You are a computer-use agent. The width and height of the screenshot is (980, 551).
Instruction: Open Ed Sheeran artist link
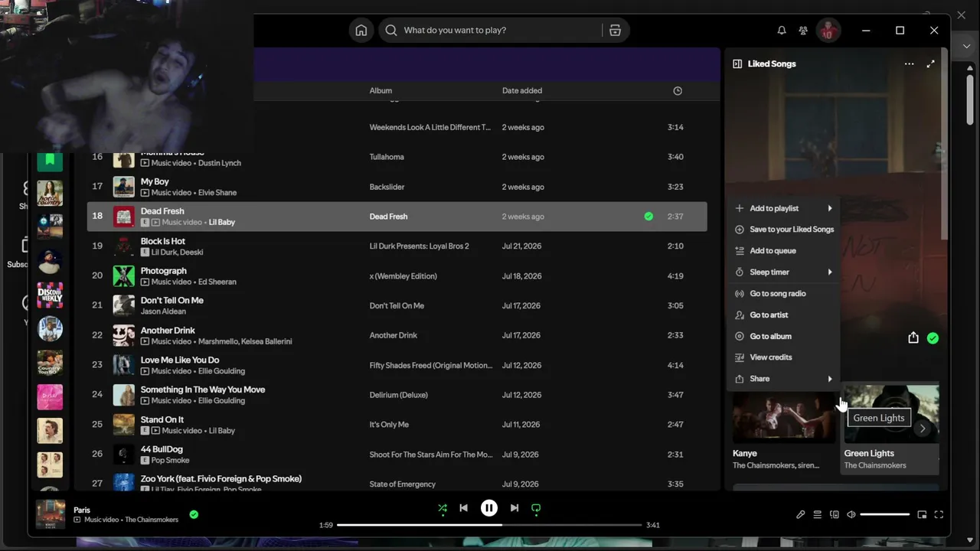[217, 282]
